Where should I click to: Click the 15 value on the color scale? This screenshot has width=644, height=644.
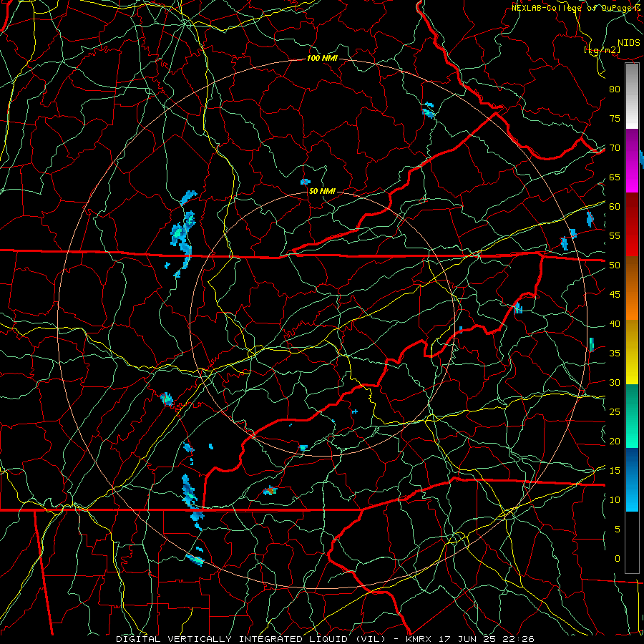click(615, 471)
